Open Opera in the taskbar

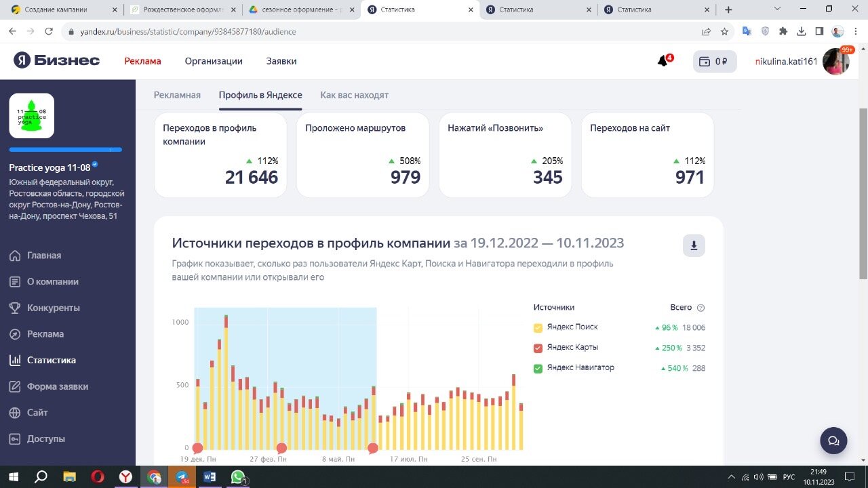tap(98, 477)
